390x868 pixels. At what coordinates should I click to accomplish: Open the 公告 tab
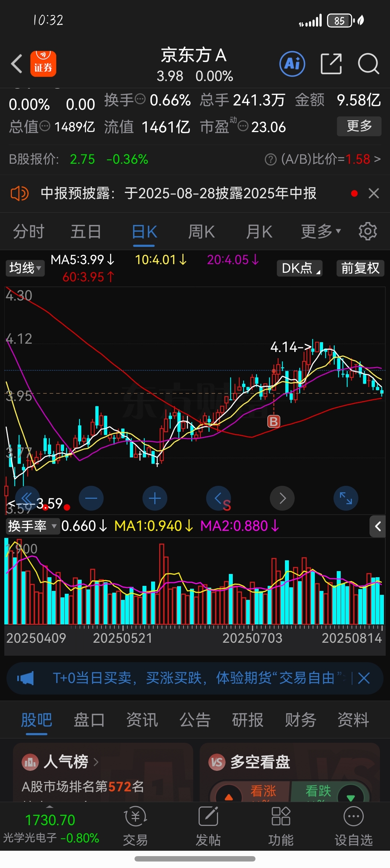tap(195, 720)
